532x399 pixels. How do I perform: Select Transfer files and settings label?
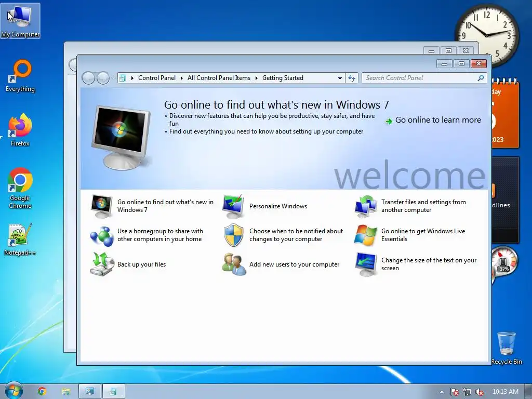(x=423, y=206)
